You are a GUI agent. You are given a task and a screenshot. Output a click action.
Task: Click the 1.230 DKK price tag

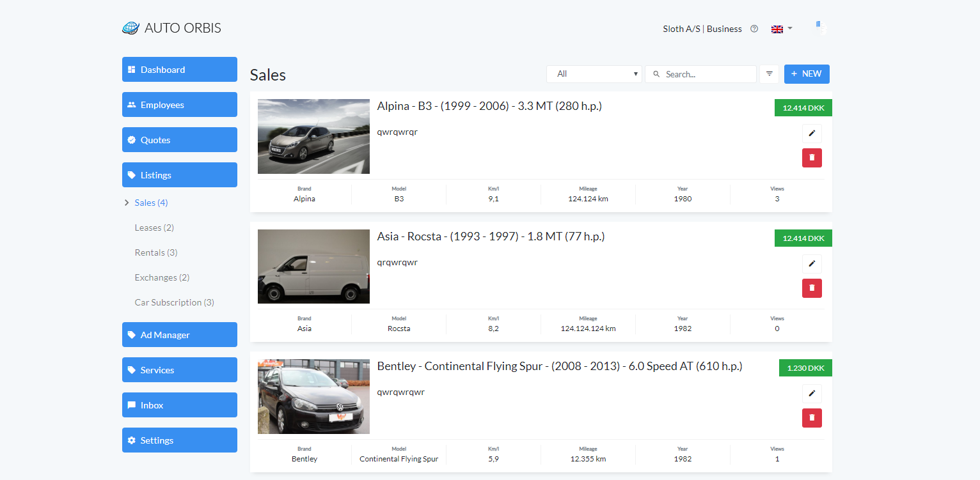click(805, 368)
